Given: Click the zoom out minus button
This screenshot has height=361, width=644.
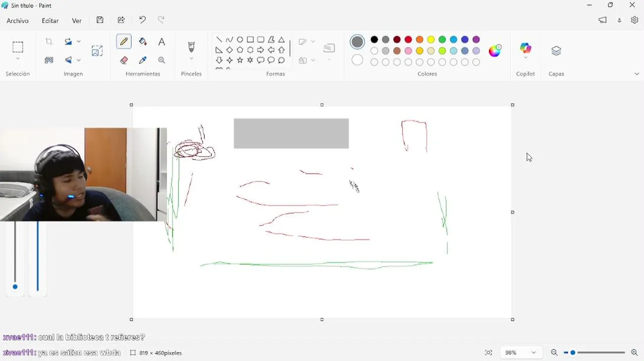Looking at the screenshot, I should click(x=554, y=352).
